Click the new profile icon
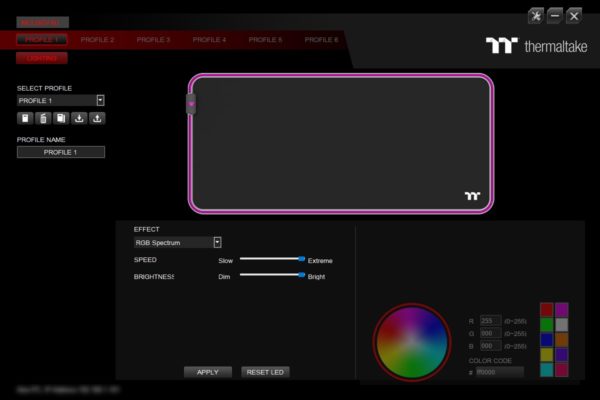 25,118
